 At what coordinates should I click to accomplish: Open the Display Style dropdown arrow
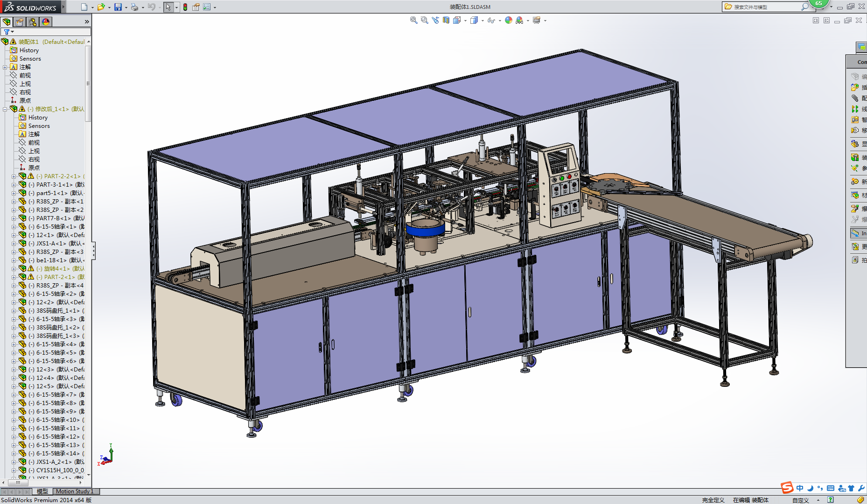[x=482, y=21]
